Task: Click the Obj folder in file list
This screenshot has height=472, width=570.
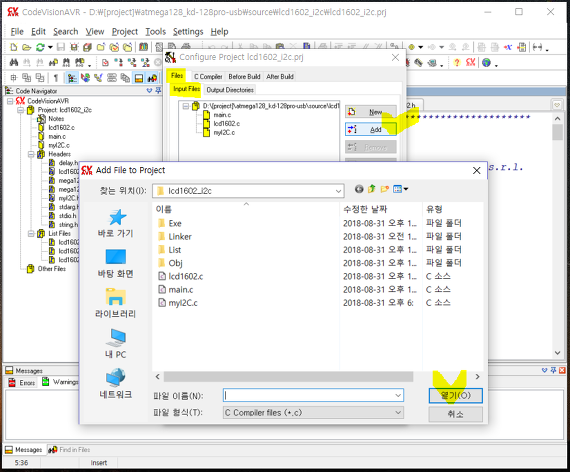Action: (x=170, y=263)
